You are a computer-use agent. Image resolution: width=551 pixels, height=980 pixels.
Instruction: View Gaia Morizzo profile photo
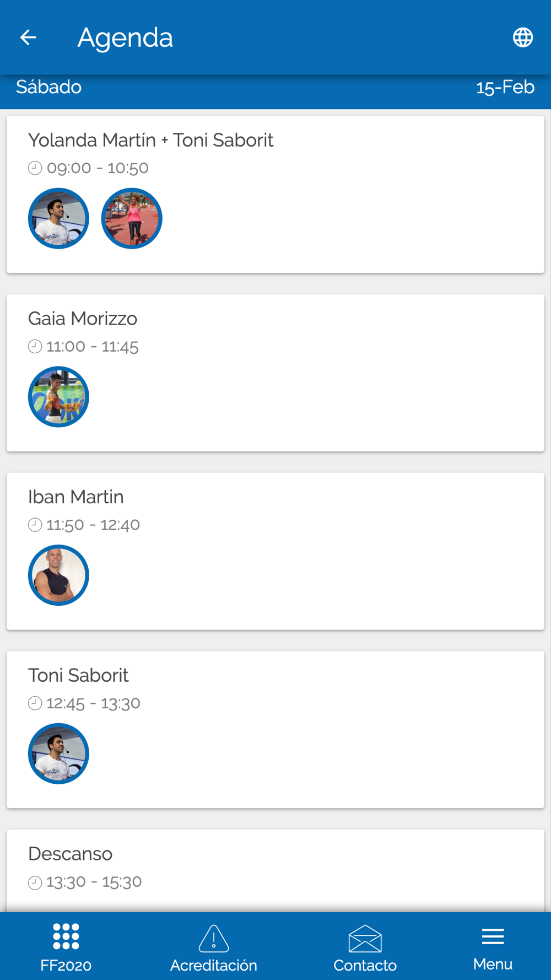tap(58, 397)
